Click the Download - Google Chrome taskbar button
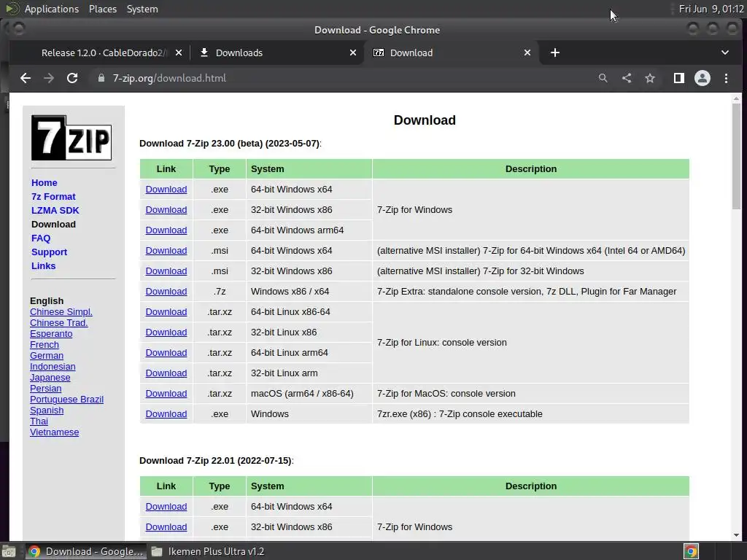747x560 pixels. click(86, 551)
